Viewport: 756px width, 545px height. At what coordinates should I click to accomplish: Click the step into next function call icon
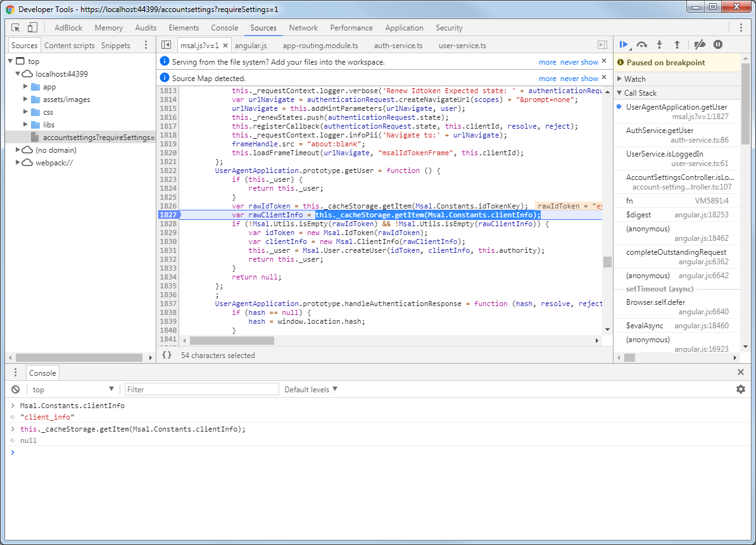click(x=658, y=44)
